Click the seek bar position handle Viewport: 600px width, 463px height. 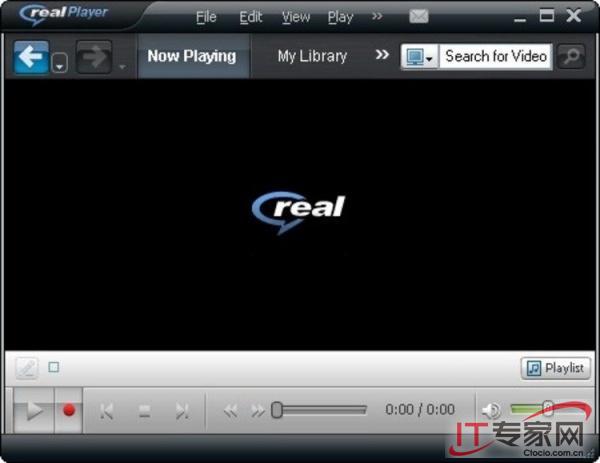[x=277, y=410]
